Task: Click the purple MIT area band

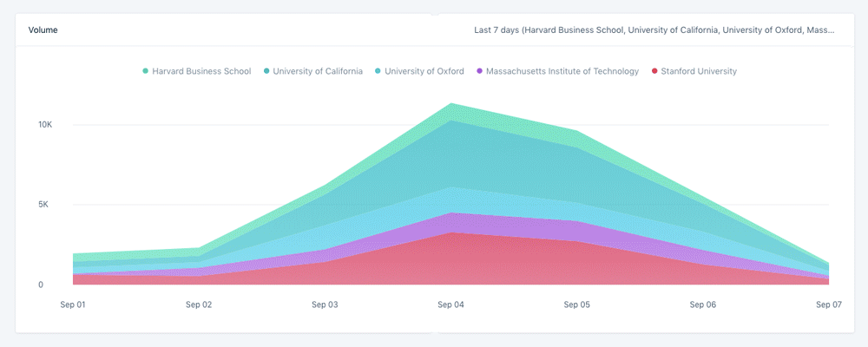Action: [452, 222]
